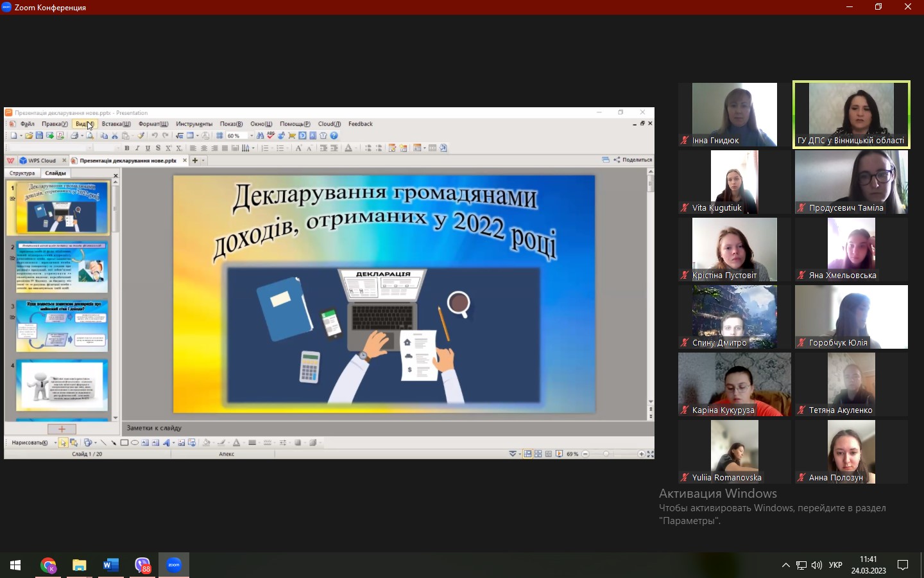Toggle Underline formatting button
Screen dimensions: 924x578
click(x=148, y=148)
